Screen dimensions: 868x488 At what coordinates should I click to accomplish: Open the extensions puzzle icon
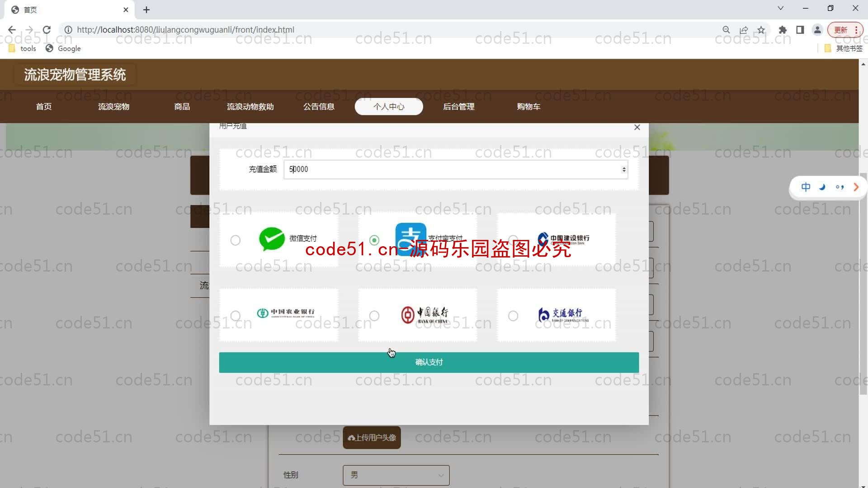point(783,30)
